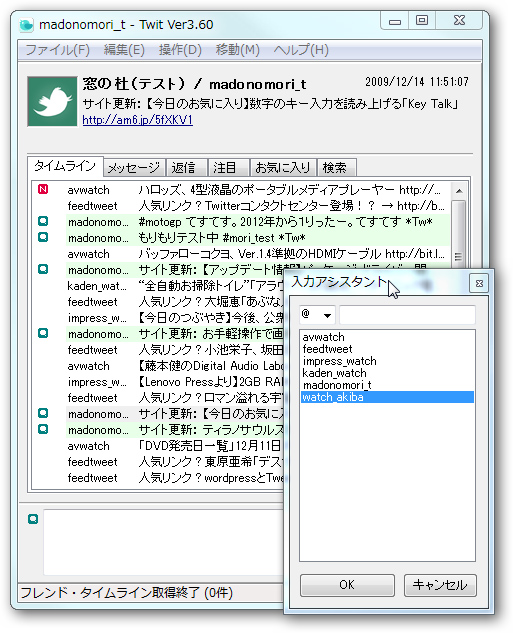Switch to the タイムライン tab
The image size is (513, 633).
point(65,166)
